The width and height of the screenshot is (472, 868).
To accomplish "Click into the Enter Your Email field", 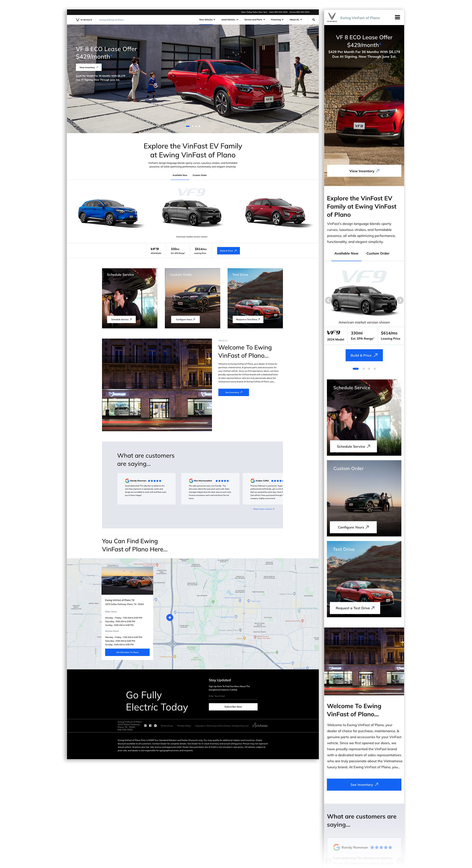I will (x=233, y=696).
